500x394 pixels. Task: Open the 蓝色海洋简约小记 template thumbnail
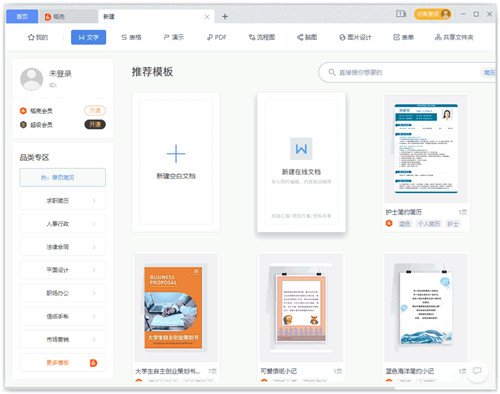tap(426, 307)
